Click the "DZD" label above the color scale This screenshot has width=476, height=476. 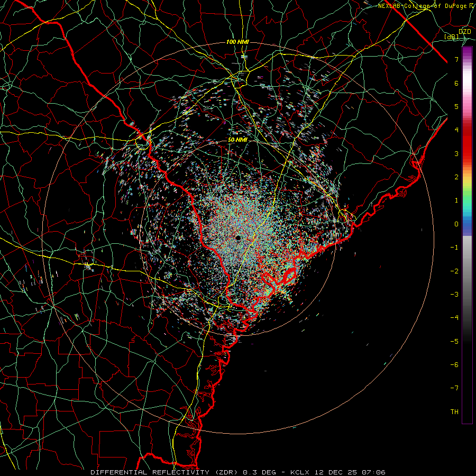click(465, 31)
